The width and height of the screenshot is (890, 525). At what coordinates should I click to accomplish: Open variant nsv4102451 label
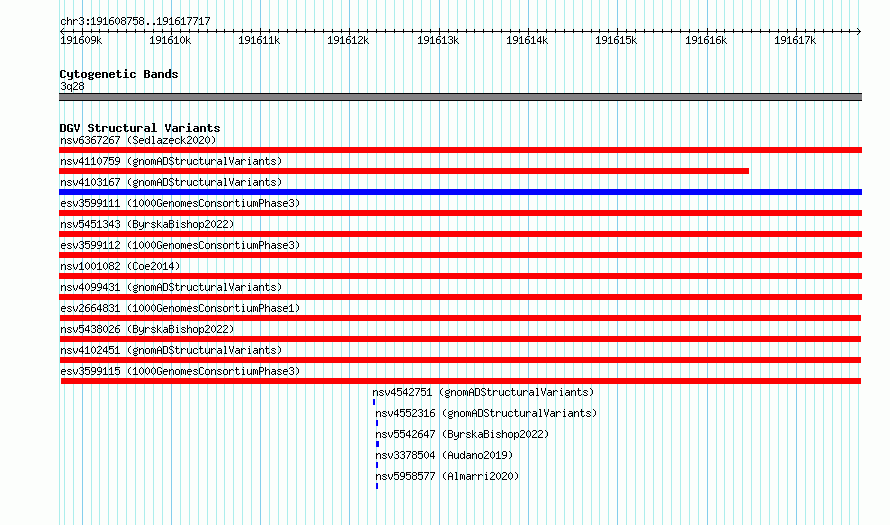[171, 350]
